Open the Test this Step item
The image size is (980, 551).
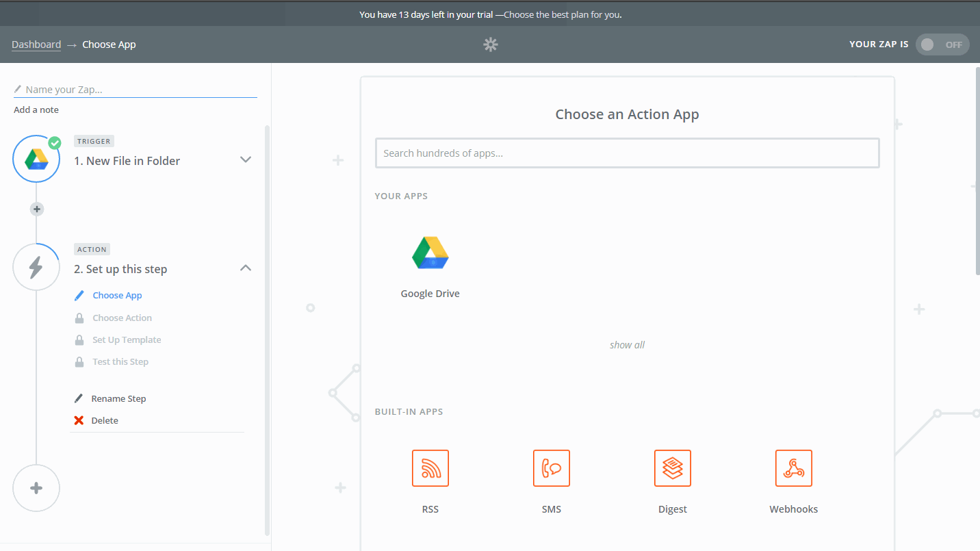(120, 361)
